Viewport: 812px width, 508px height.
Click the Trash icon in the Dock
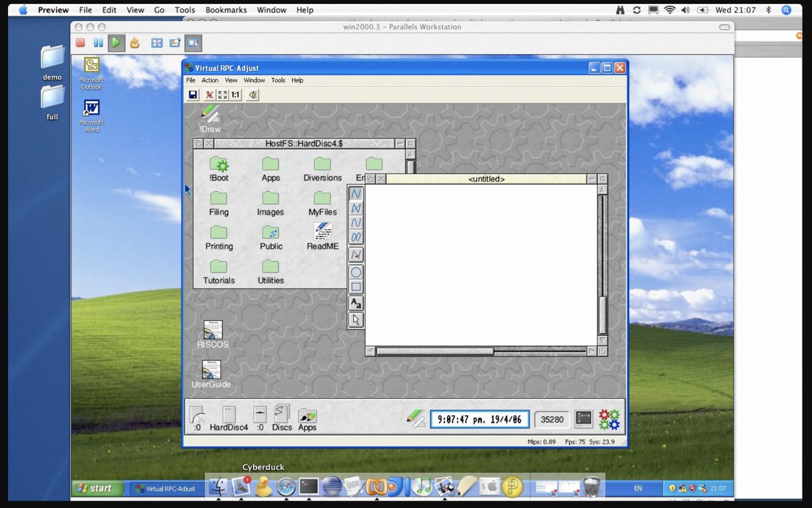click(591, 486)
